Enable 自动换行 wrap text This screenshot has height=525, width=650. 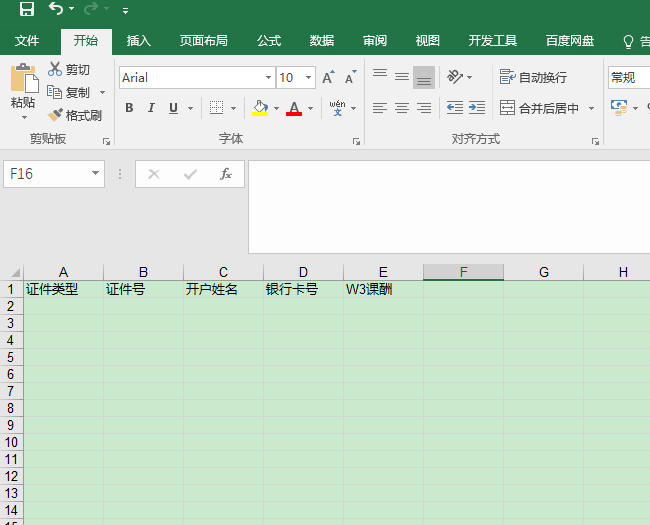click(x=533, y=77)
